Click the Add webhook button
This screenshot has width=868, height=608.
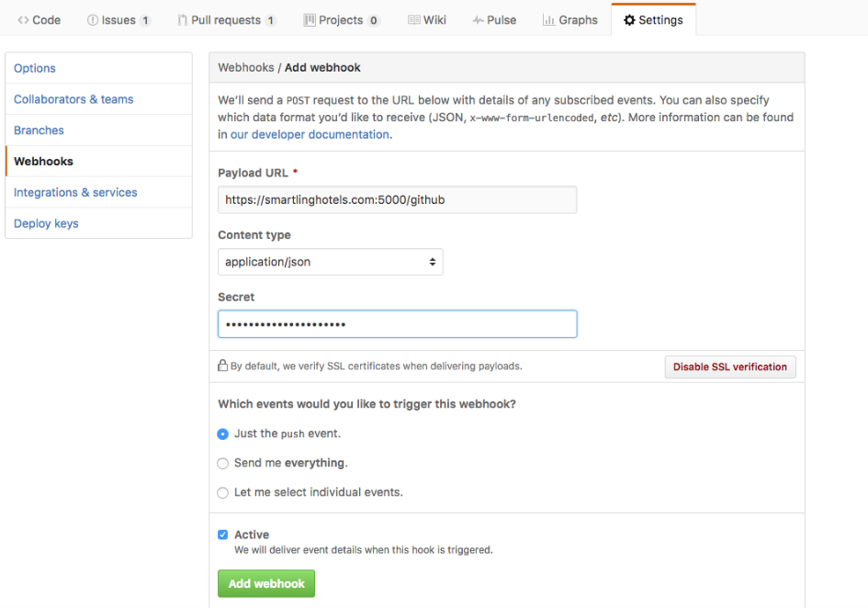[265, 583]
